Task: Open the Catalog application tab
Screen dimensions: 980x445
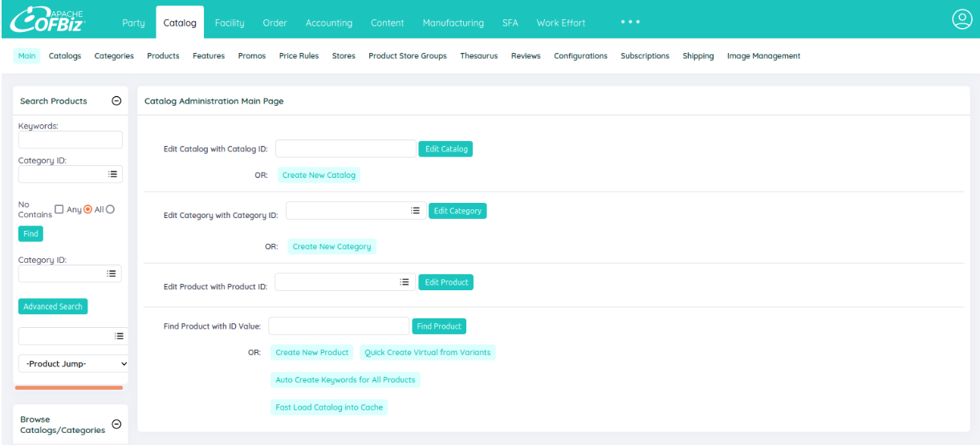Action: click(180, 22)
